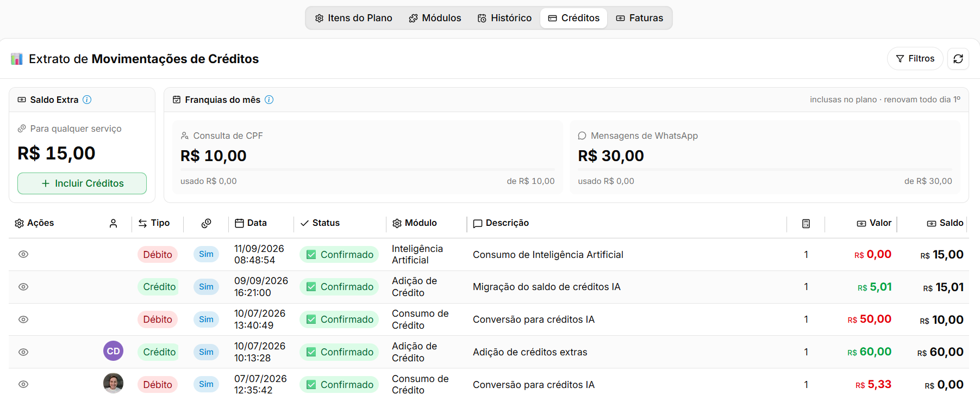Click the purple CD user avatar
The image size is (980, 400).
coord(113,351)
